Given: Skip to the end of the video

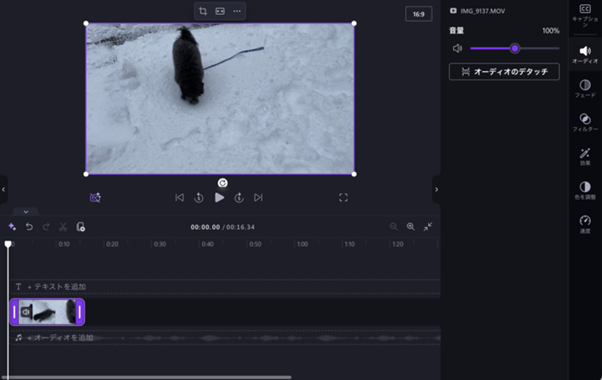Looking at the screenshot, I should coord(258,197).
